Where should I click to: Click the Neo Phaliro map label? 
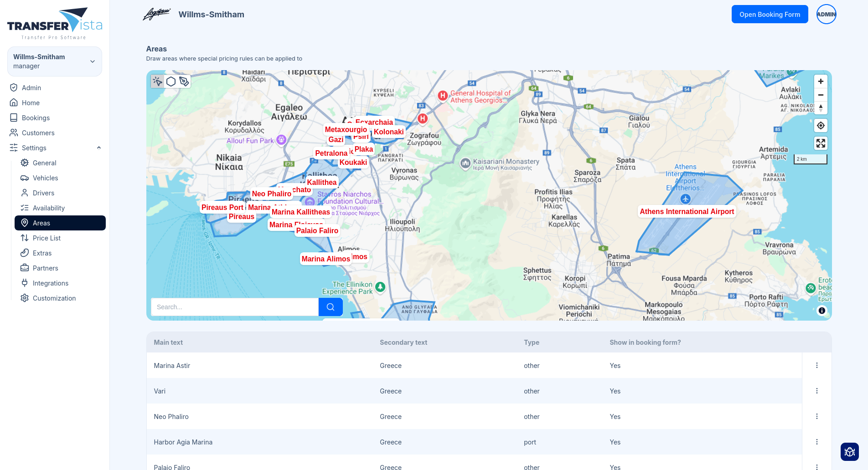click(271, 194)
